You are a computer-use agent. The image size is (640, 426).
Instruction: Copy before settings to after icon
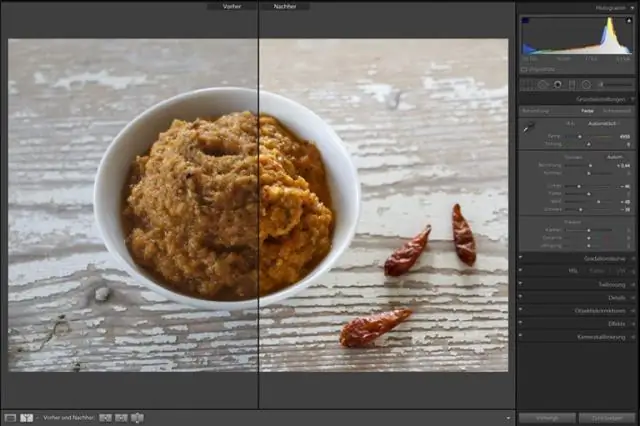point(105,417)
